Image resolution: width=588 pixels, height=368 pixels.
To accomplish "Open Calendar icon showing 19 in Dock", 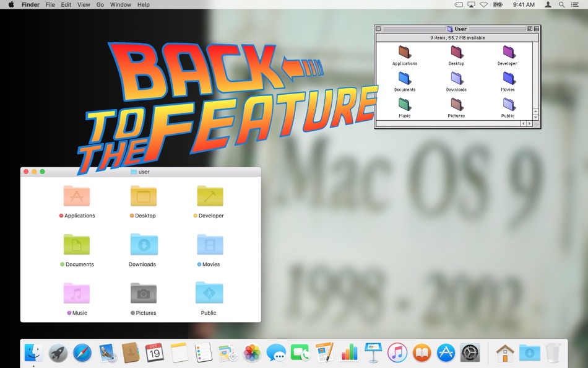I will tap(155, 353).
